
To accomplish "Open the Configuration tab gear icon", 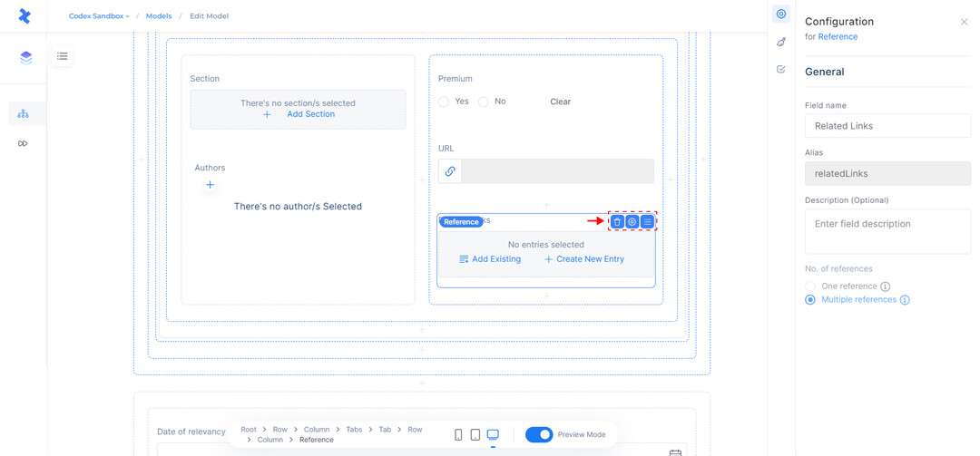I will 781,15.
